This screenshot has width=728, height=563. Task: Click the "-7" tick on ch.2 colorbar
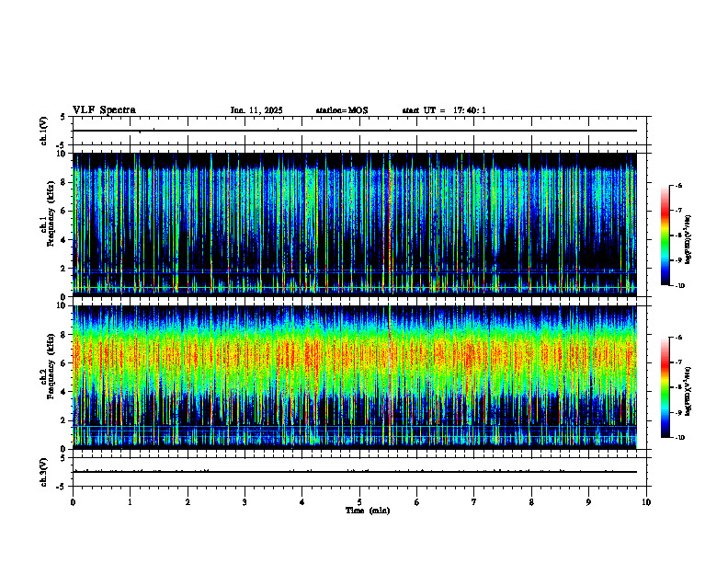click(678, 362)
